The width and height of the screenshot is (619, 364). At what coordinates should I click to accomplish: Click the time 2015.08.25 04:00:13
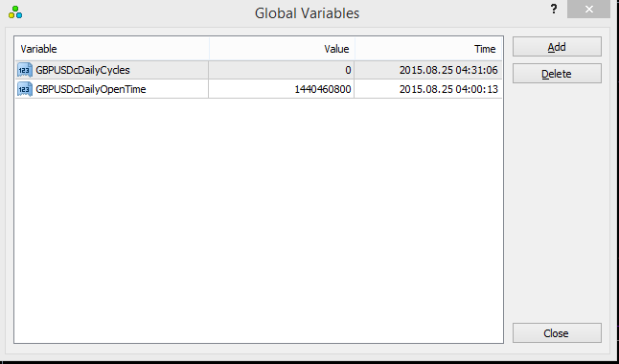448,89
